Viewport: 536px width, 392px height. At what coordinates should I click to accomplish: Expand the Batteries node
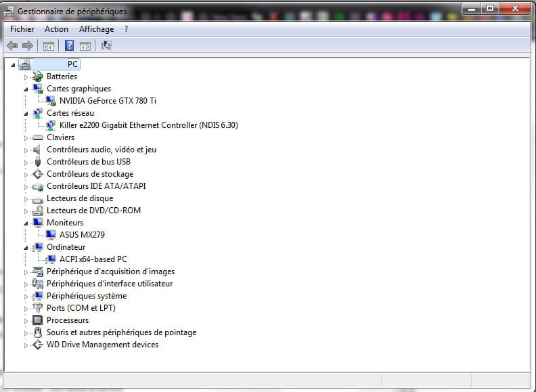[26, 77]
